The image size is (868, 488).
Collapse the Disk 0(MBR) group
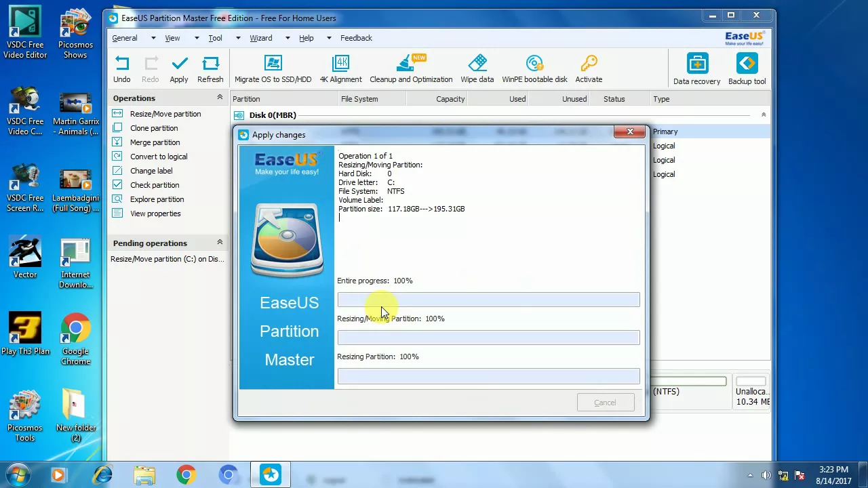coord(764,115)
